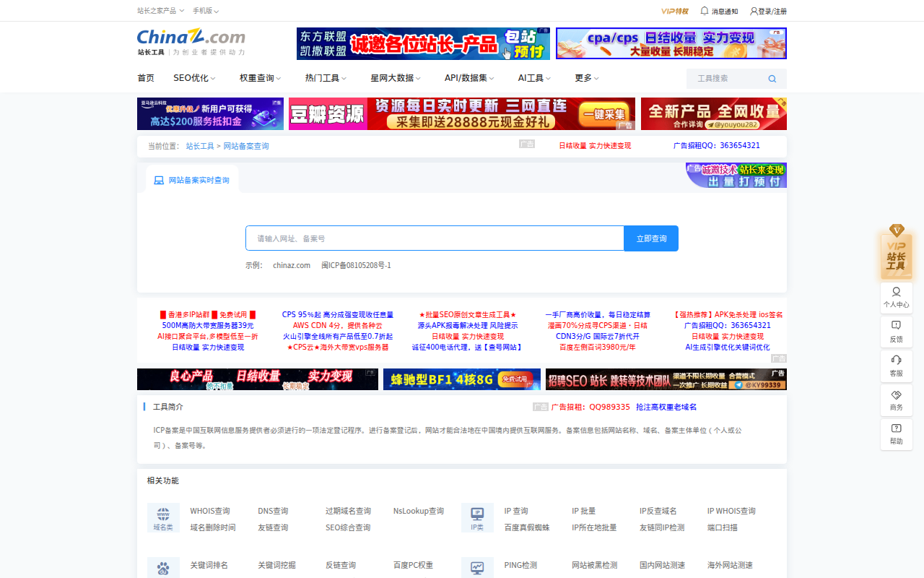Open 客服 headset icon
This screenshot has width=924, height=578.
pyautogui.click(x=896, y=365)
